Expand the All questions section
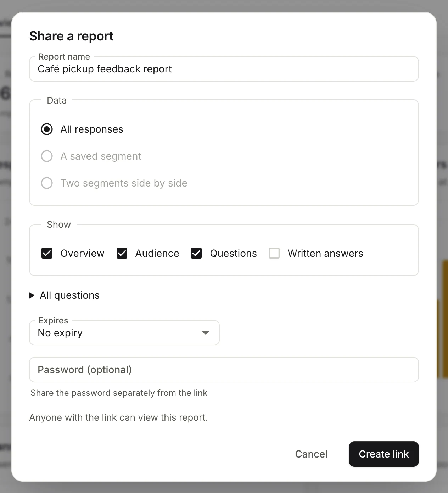448x493 pixels. [x=65, y=295]
